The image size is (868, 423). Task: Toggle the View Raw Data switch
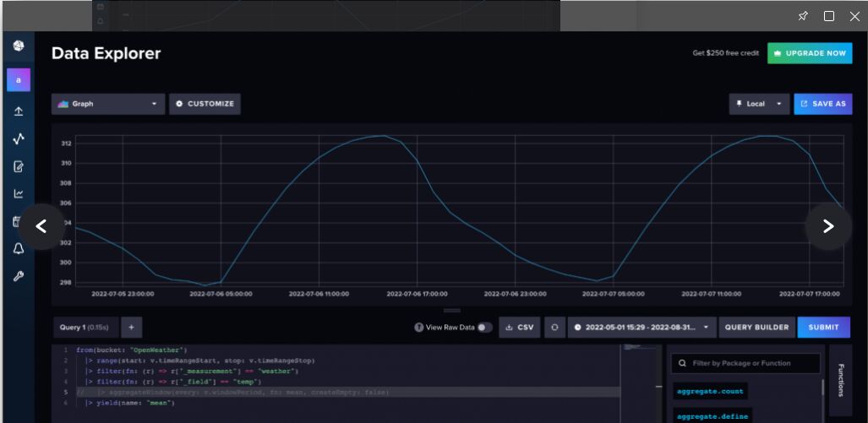[485, 328]
